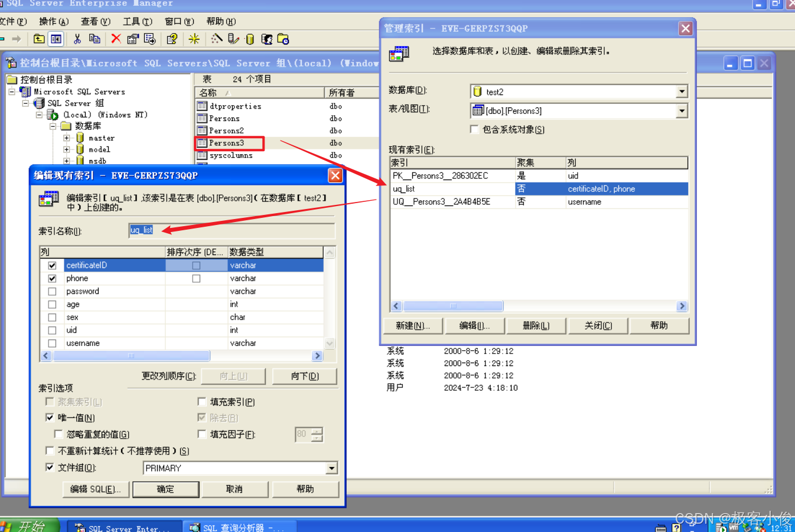Launch the wizard wand toolbar icon

coord(217,39)
